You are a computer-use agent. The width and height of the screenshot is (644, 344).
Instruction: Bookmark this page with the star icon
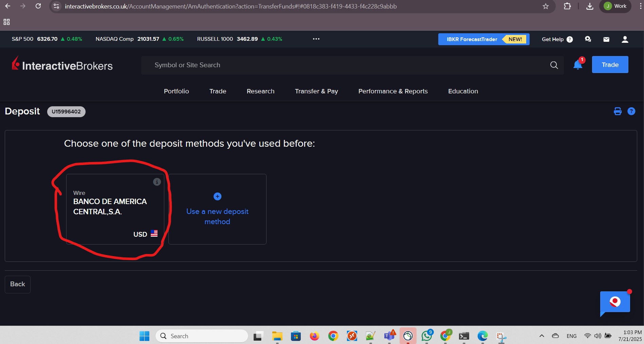546,6
